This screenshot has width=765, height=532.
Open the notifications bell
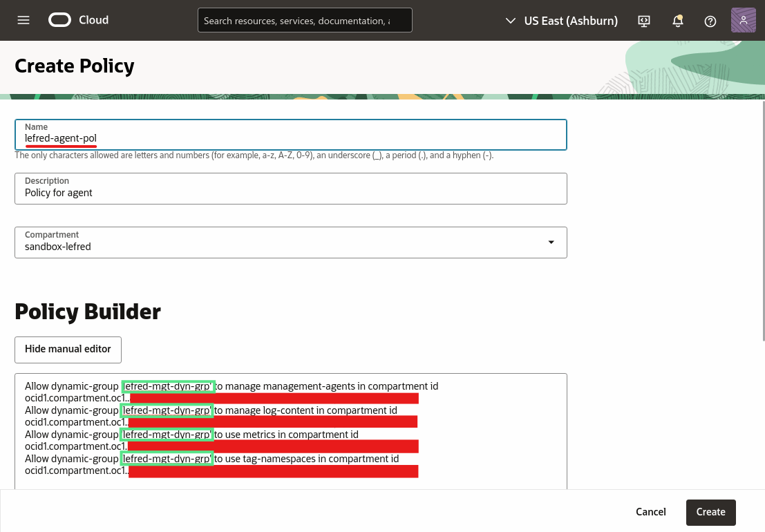(678, 21)
